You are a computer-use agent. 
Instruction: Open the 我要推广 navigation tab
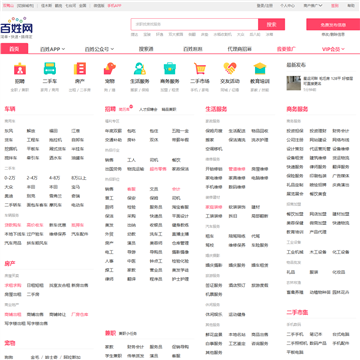286,49
